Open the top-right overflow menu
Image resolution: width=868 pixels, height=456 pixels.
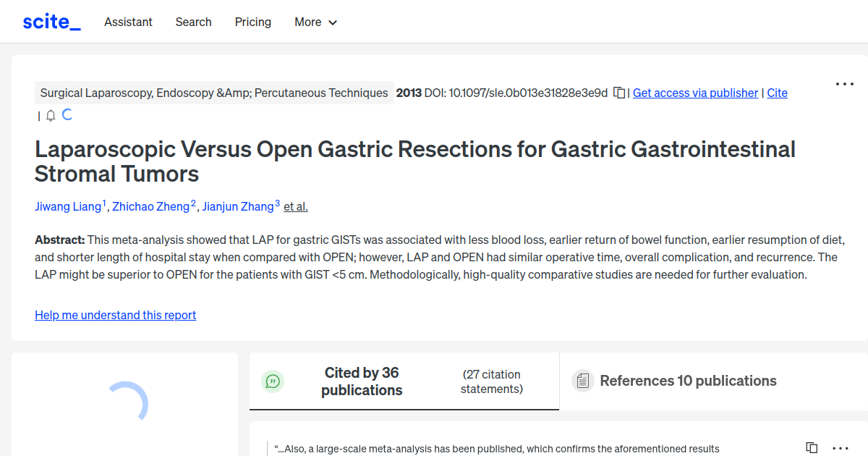click(x=844, y=84)
